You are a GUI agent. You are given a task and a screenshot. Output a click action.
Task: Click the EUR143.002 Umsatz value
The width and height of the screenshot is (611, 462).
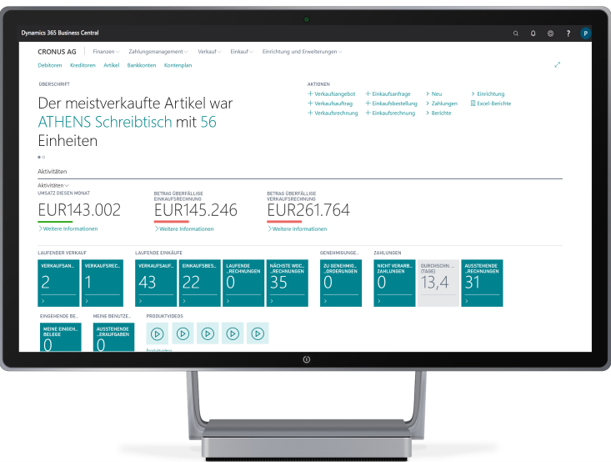[x=79, y=210]
